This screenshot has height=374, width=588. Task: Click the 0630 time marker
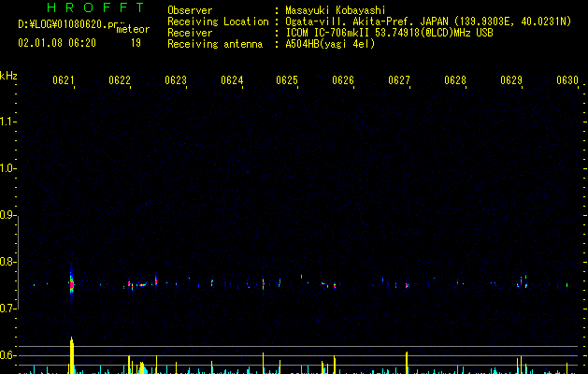tap(567, 80)
